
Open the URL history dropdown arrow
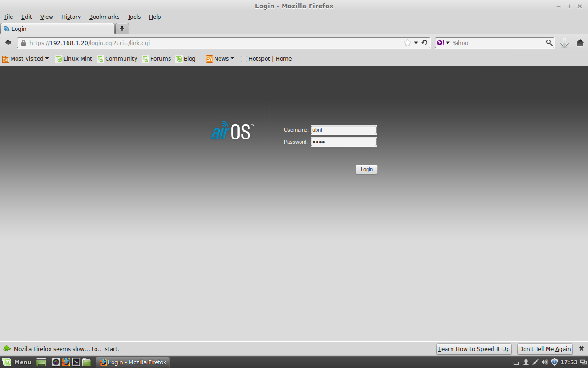pos(416,43)
